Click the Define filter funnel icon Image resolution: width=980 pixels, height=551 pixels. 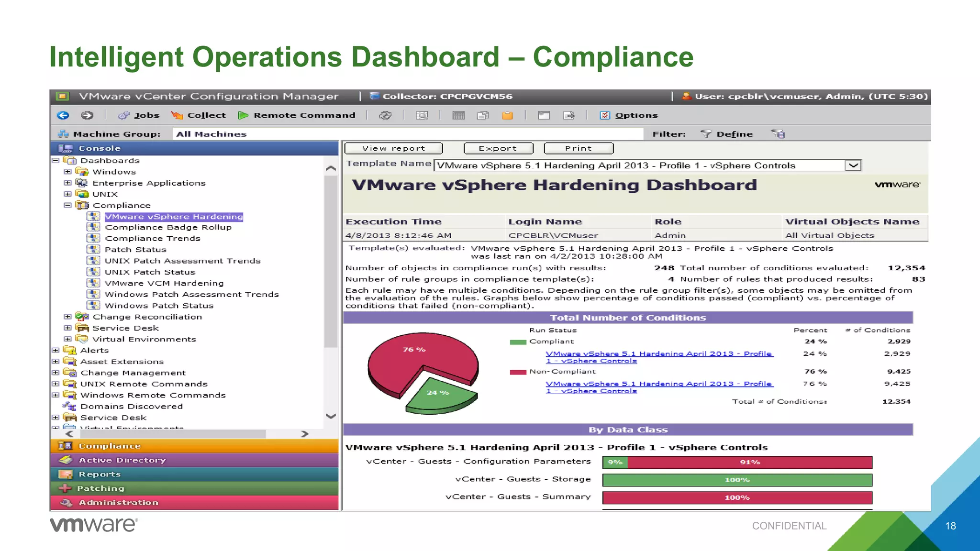[x=705, y=134]
